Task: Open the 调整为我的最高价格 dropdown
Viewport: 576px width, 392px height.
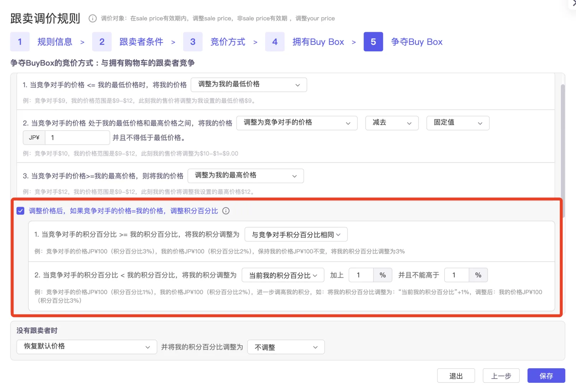Action: click(246, 176)
